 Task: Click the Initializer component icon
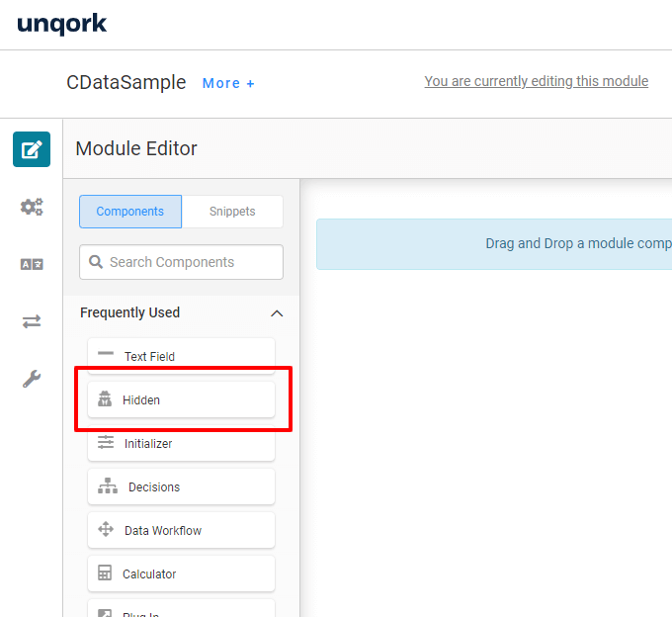106,444
